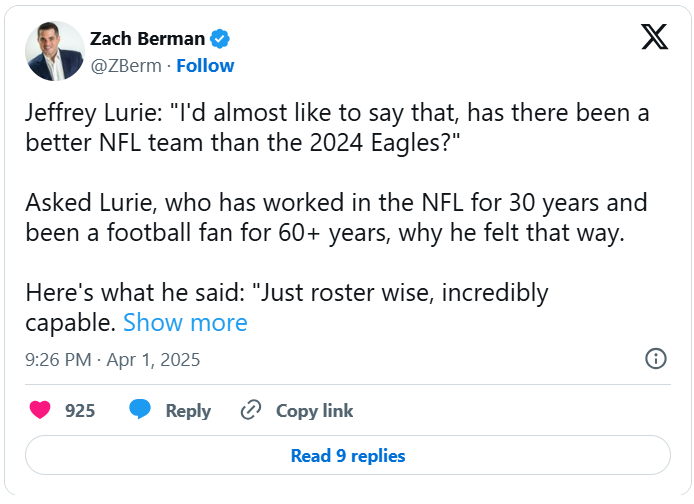Expand tweet with Show more

click(x=185, y=323)
